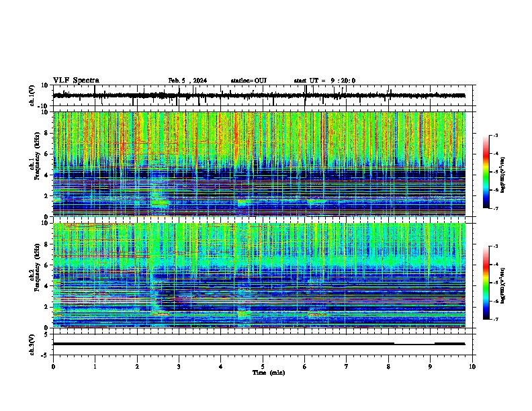
Task: Click the "VLF Spectra" plot title
Action: 76,81
